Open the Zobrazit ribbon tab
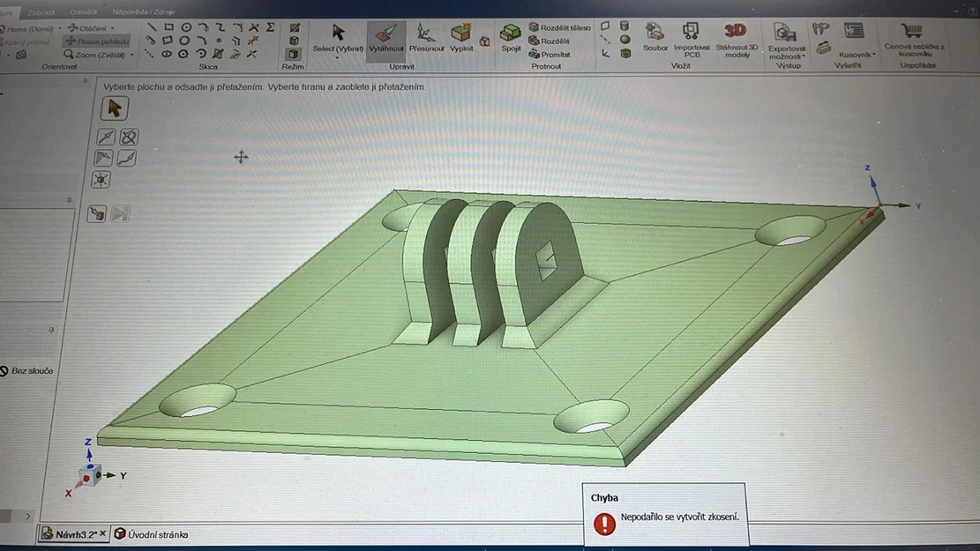This screenshot has width=980, height=551. (x=41, y=12)
